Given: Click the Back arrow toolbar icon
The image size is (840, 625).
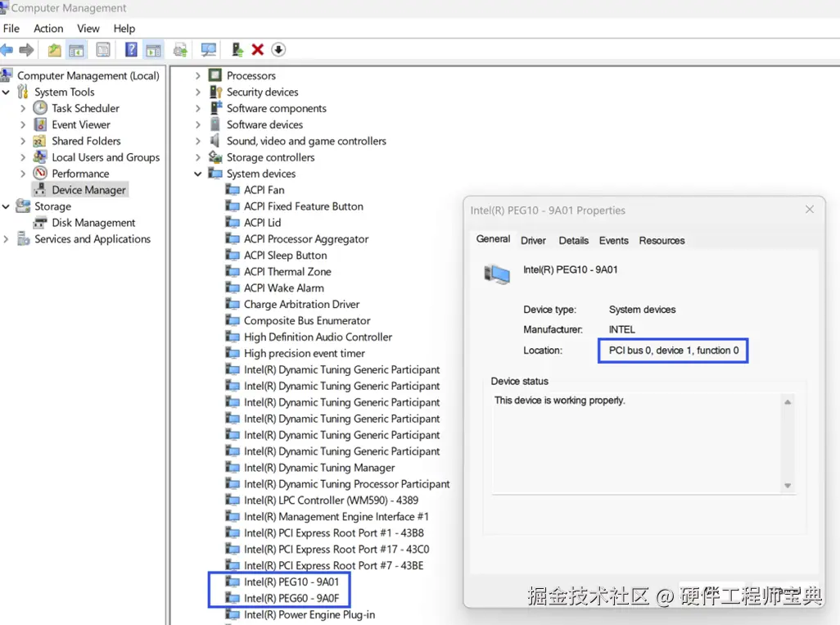Looking at the screenshot, I should tap(7, 51).
